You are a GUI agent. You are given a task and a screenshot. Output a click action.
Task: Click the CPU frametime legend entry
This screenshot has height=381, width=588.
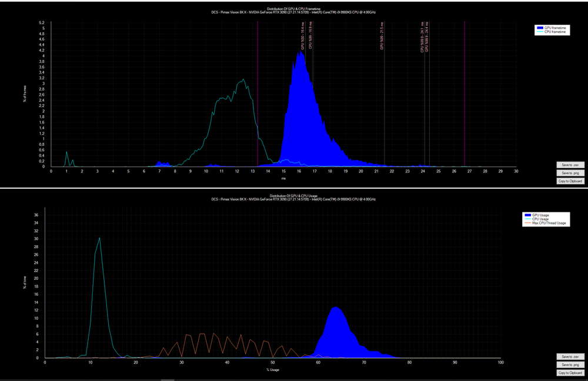(552, 32)
